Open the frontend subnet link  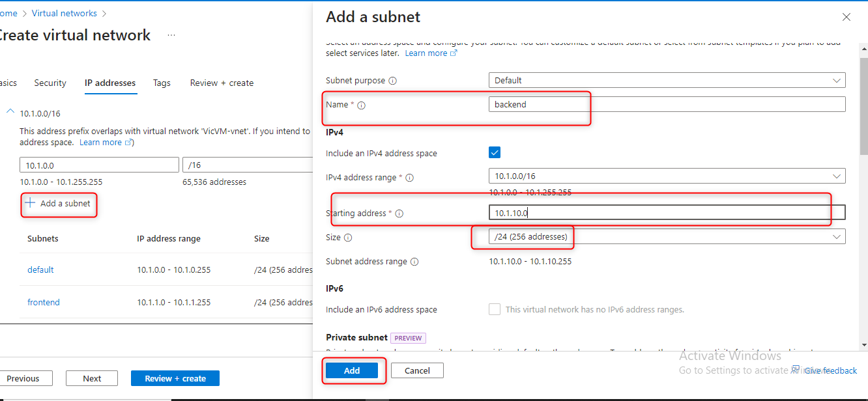coord(44,302)
